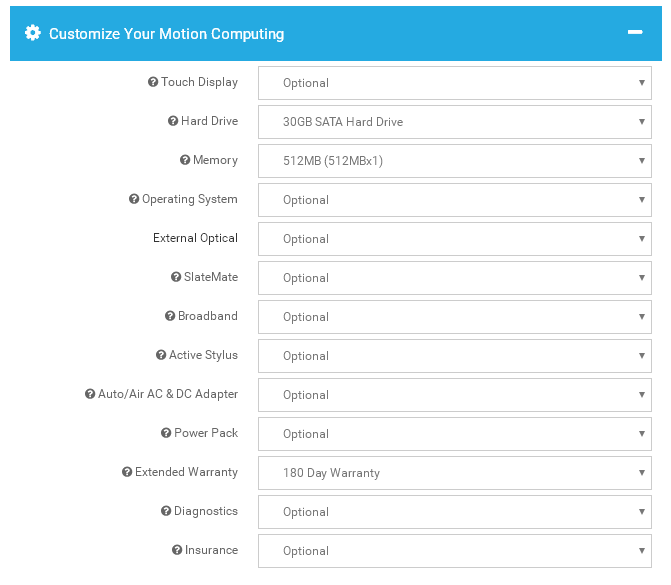
Task: Open the Touch Display dropdown
Action: point(454,83)
